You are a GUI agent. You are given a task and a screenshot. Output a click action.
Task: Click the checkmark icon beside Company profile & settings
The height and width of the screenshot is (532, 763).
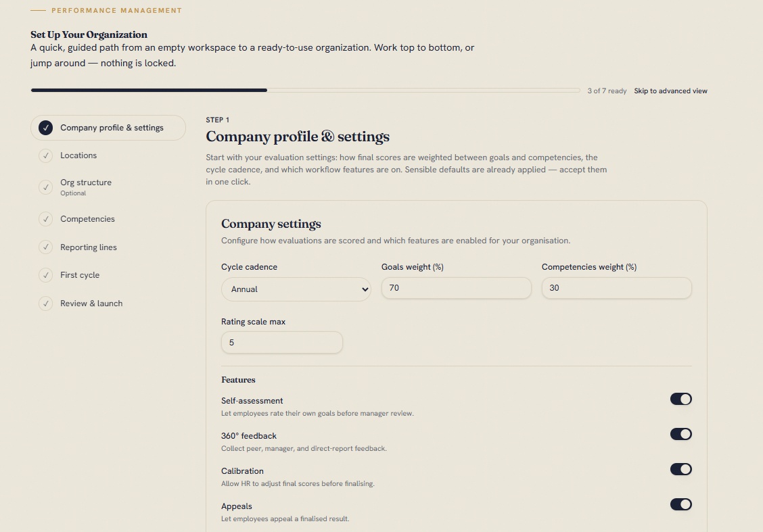tap(46, 128)
